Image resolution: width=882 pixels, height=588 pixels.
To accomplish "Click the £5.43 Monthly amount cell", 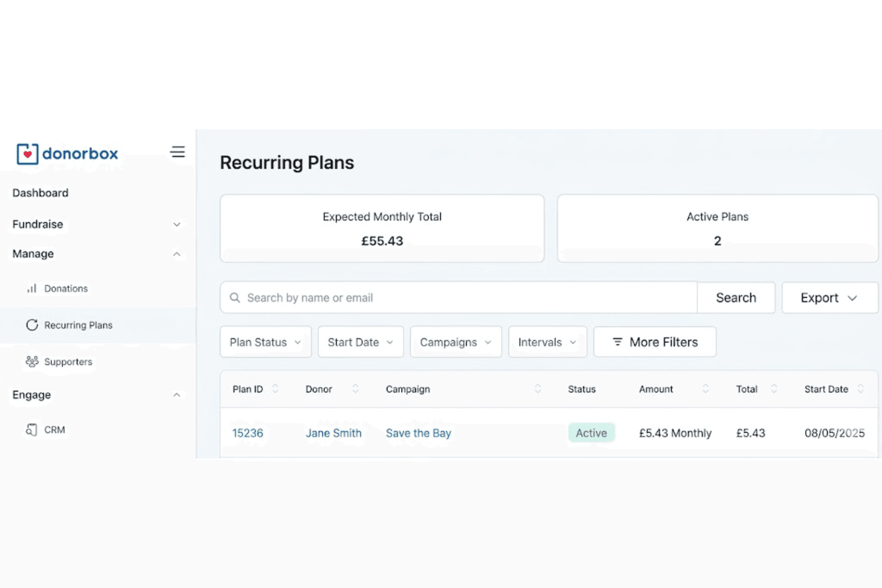I will pos(675,433).
